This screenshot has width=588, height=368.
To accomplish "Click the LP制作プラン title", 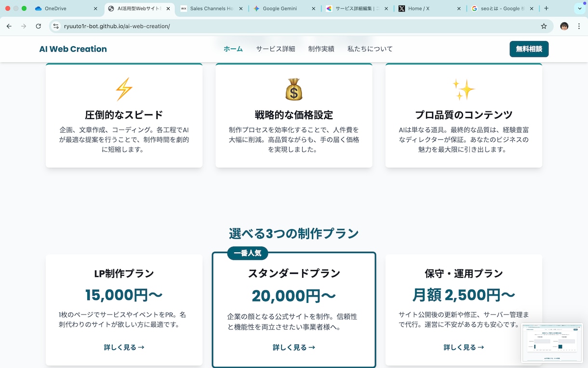I will [124, 273].
